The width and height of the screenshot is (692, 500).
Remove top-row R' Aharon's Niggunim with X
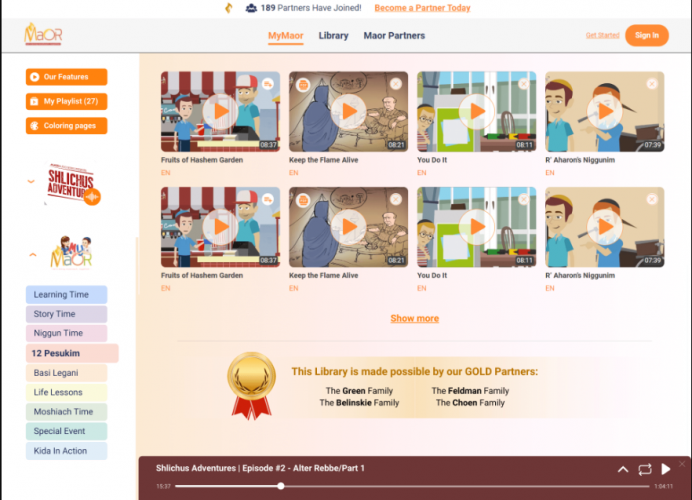pos(652,84)
